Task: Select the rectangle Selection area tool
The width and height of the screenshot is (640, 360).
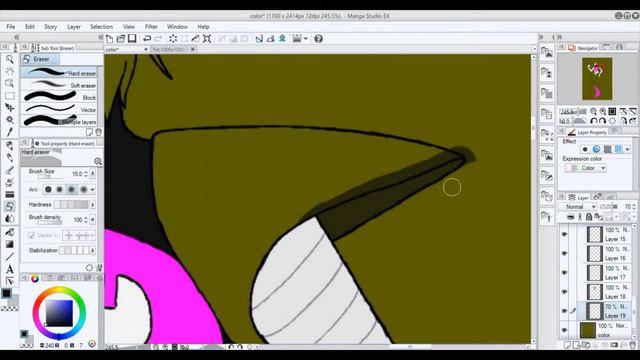Action: pos(9,96)
